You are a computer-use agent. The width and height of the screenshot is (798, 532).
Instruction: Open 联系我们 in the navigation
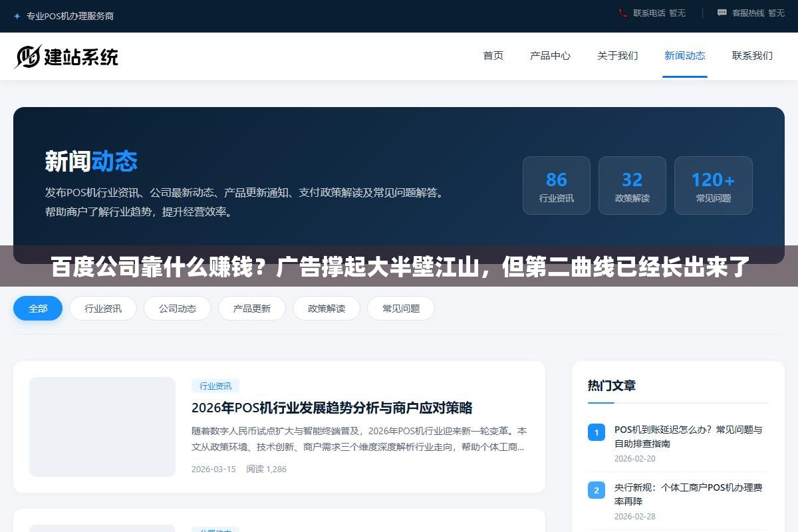point(752,56)
